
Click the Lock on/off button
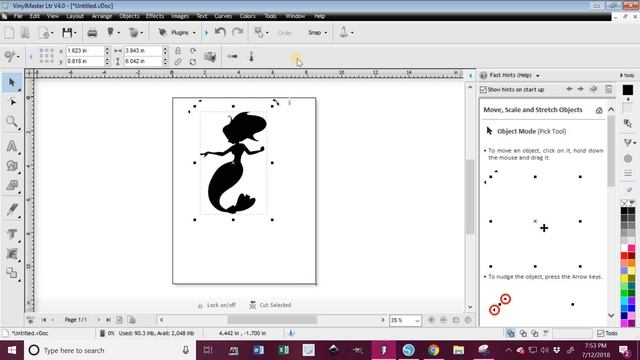pos(217,305)
